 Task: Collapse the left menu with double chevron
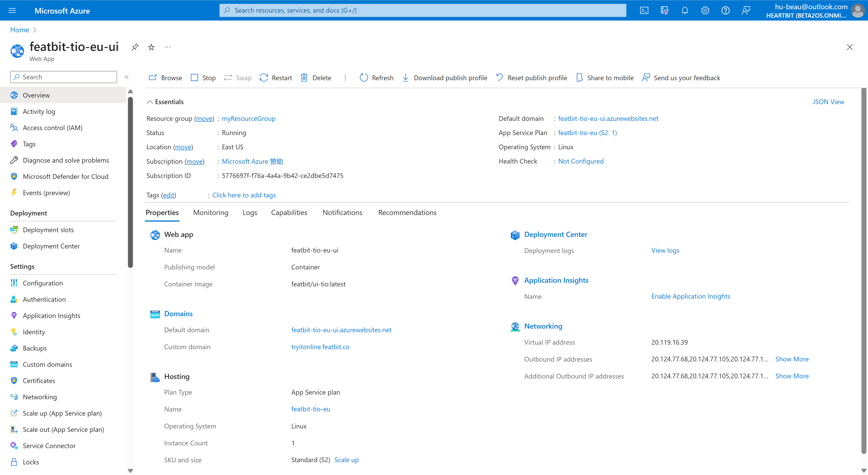click(127, 77)
